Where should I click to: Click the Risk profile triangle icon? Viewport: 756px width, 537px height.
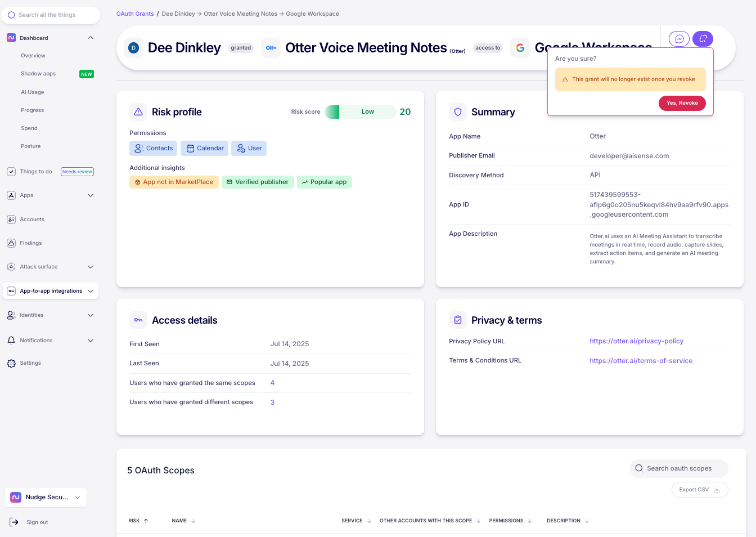[138, 112]
